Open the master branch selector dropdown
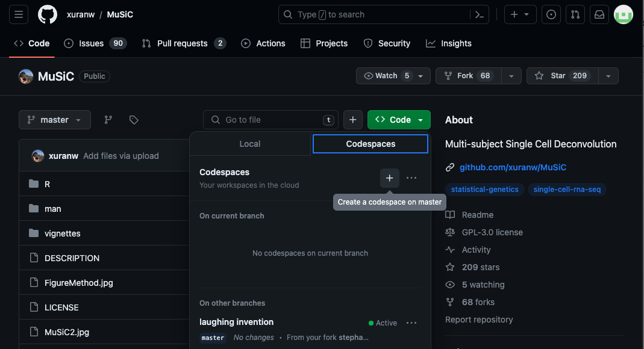The height and width of the screenshot is (349, 644). [x=55, y=120]
